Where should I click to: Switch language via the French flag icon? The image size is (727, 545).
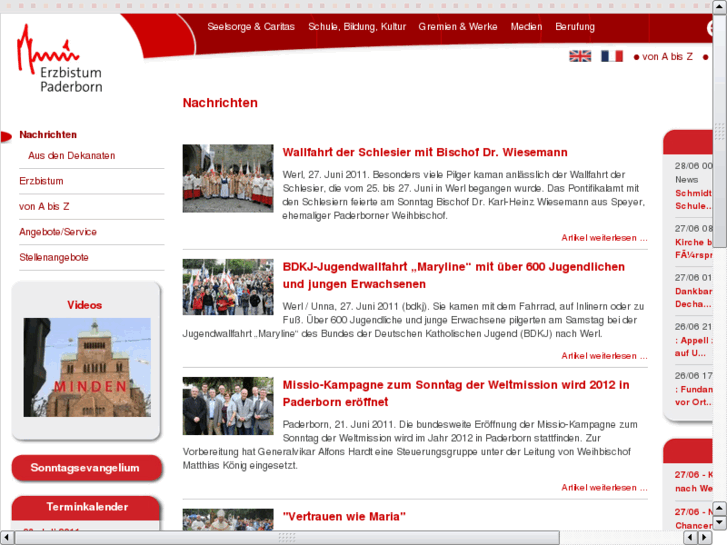[x=612, y=56]
